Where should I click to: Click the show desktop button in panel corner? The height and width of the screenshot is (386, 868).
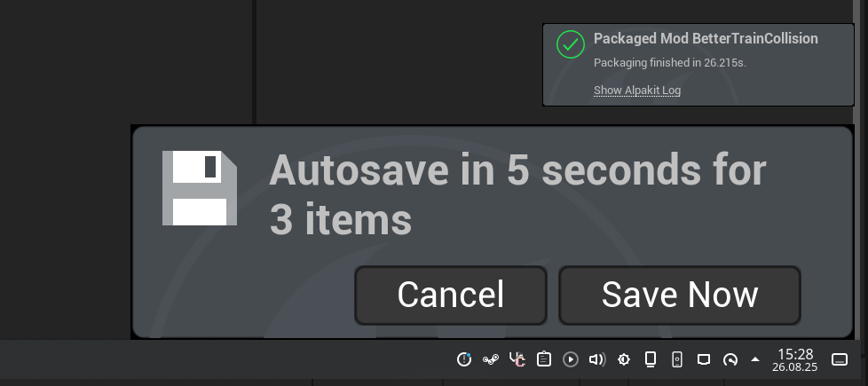tap(840, 359)
